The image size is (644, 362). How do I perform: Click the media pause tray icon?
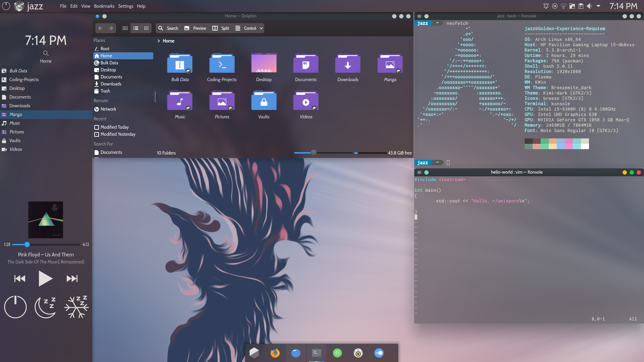click(x=555, y=6)
